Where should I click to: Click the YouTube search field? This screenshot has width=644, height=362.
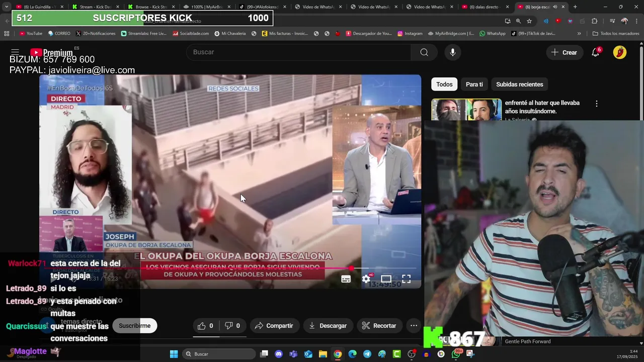pos(298,52)
